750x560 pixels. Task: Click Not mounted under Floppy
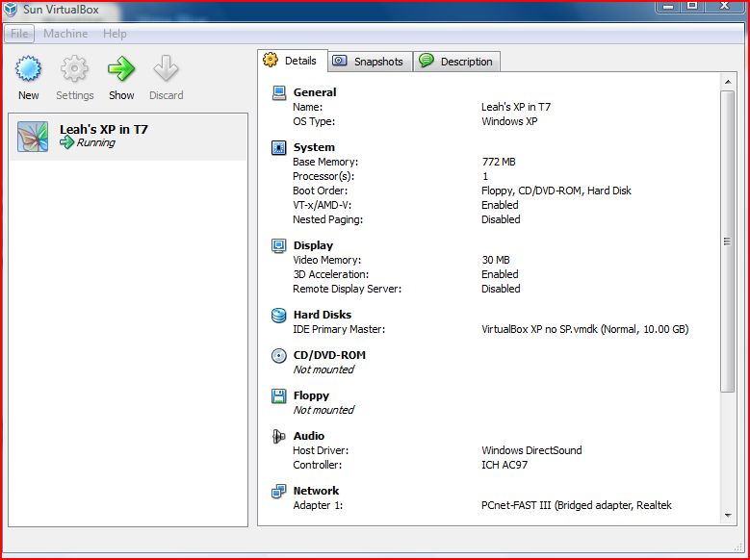(323, 410)
